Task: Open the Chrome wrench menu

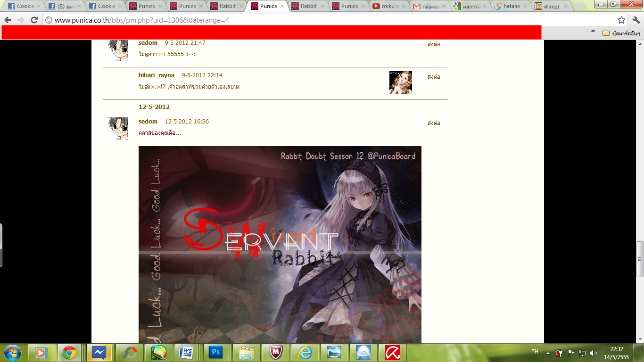Action: tap(636, 20)
